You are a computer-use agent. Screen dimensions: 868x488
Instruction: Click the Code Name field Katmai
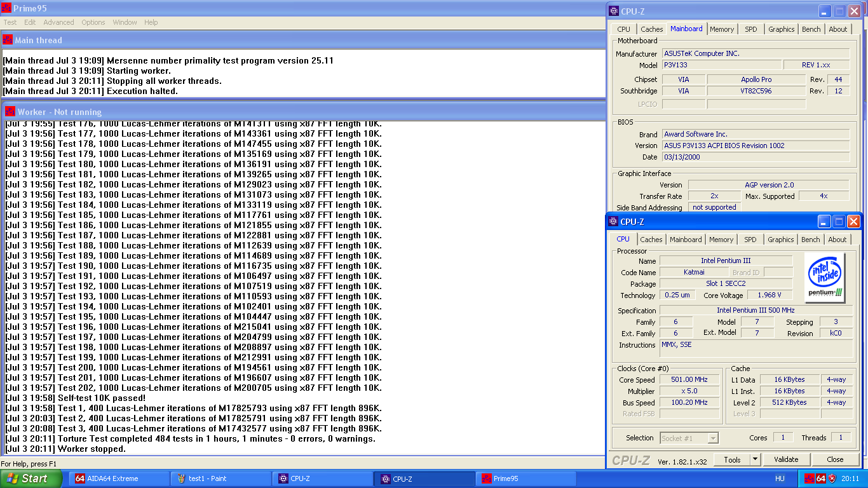(x=694, y=272)
